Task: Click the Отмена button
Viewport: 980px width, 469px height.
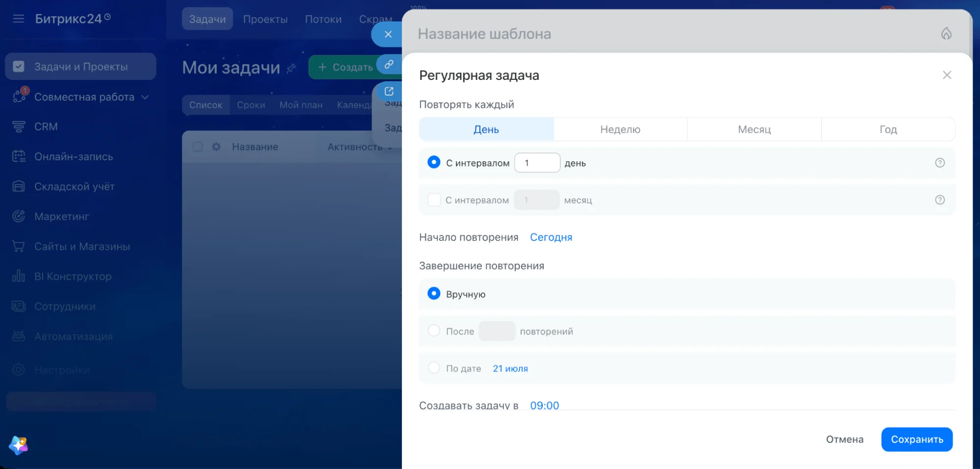Action: 844,440
